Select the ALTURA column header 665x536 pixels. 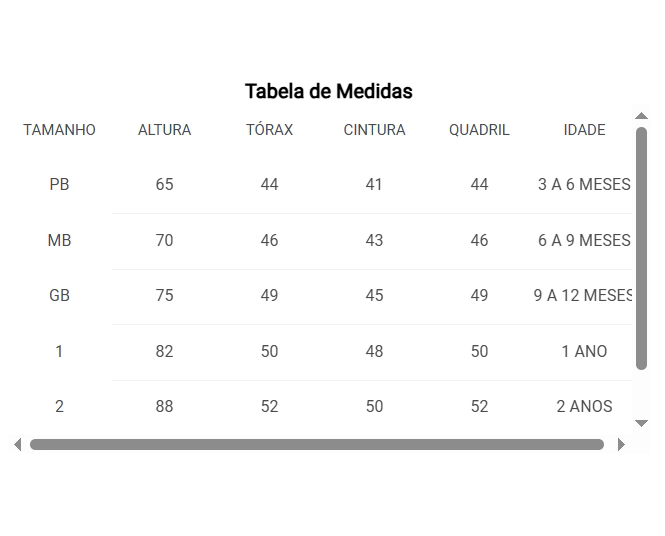point(165,130)
